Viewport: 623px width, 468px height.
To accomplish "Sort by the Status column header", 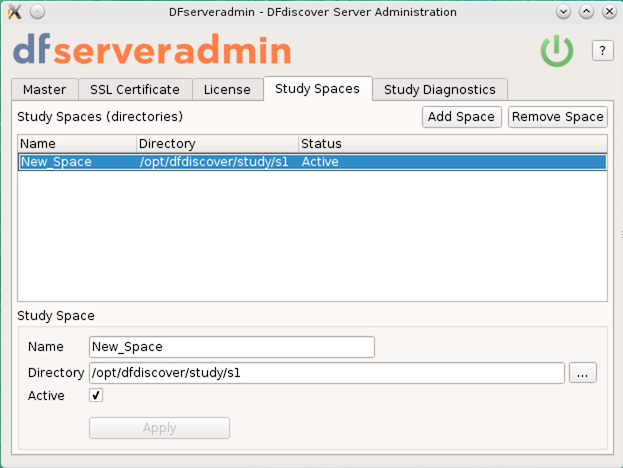I will pos(452,144).
